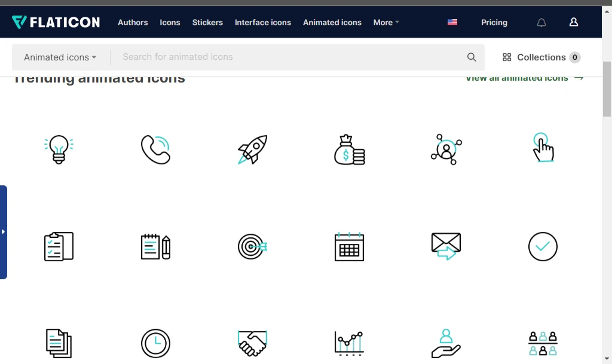Screen dimensions: 612x364
Task: Open the ringing phone animated icon
Action: click(156, 149)
